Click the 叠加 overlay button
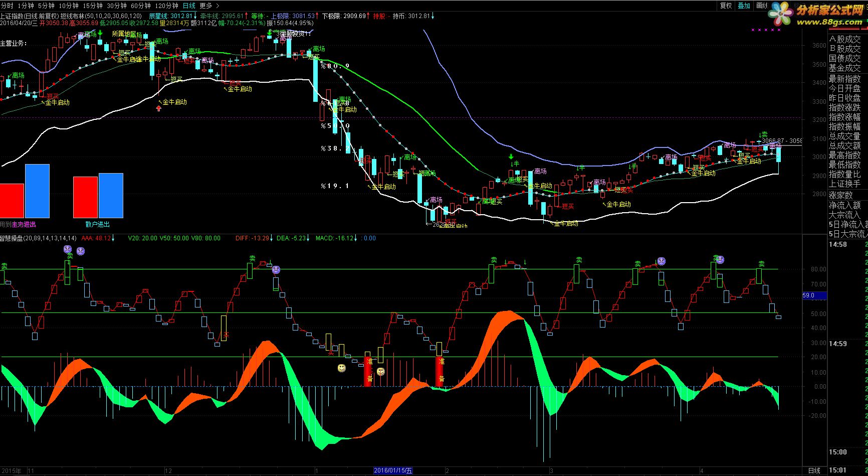 click(744, 6)
